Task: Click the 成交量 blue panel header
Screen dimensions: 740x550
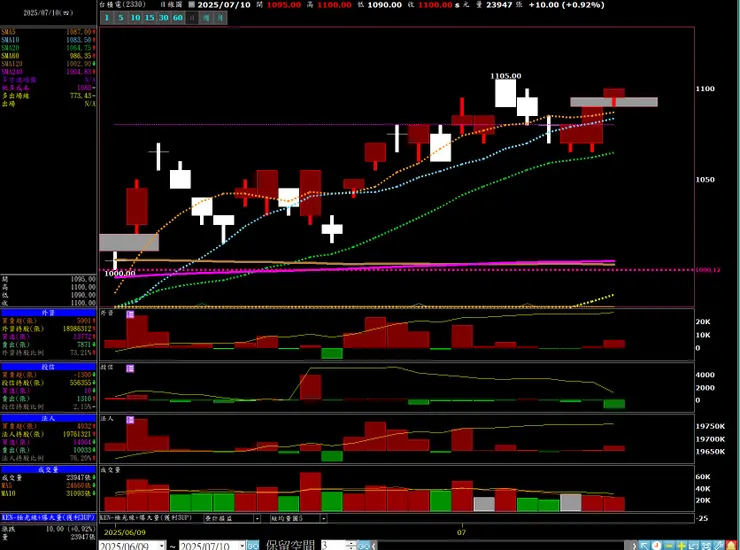Action: click(48, 470)
